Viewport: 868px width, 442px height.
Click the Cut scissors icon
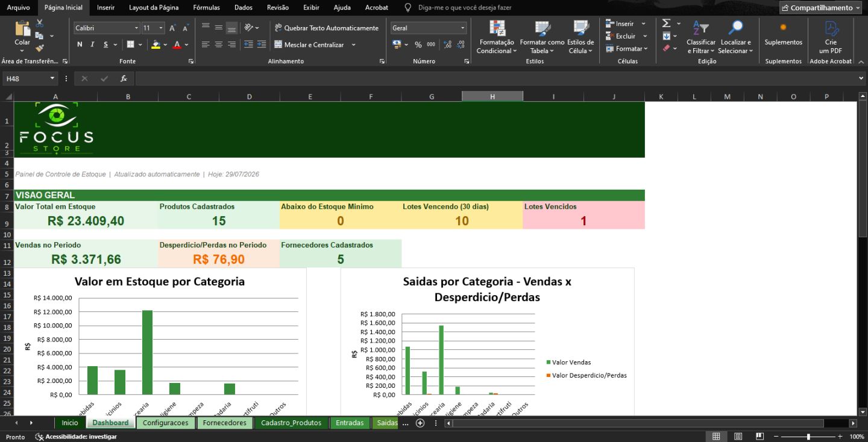point(40,23)
